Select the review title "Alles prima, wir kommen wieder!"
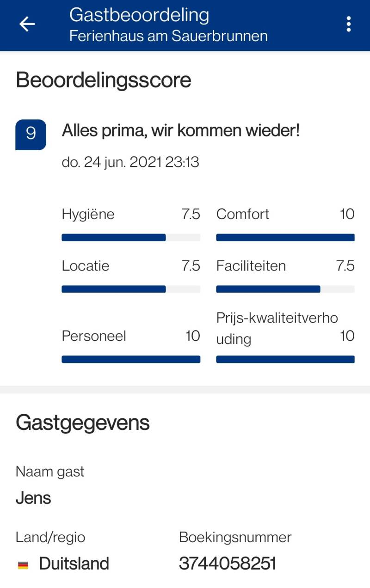The height and width of the screenshot is (588, 370). pos(181,131)
